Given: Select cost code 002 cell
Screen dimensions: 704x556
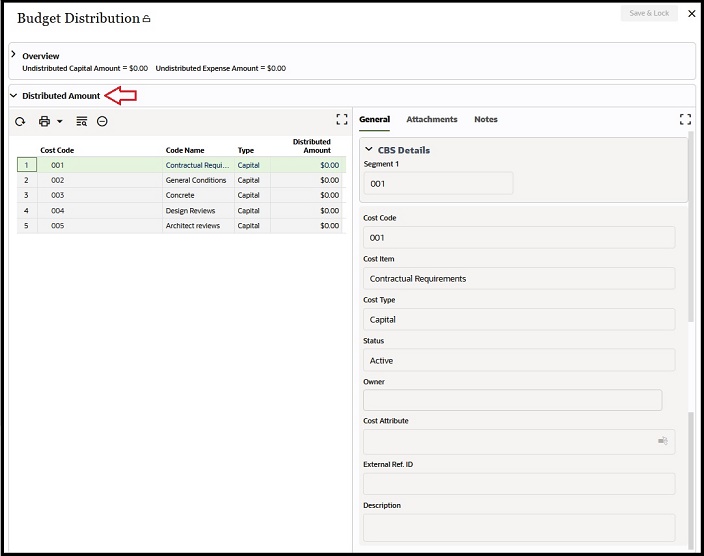Looking at the screenshot, I should click(100, 180).
